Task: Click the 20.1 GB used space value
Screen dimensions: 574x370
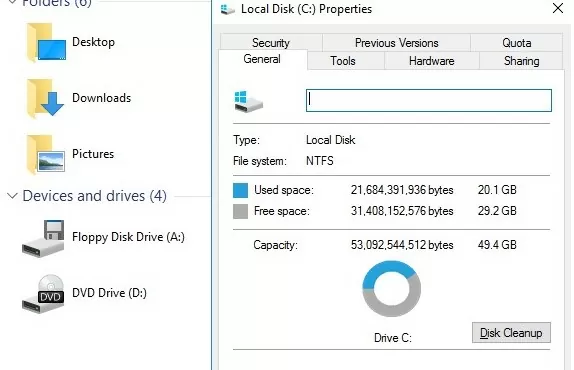Action: click(497, 190)
